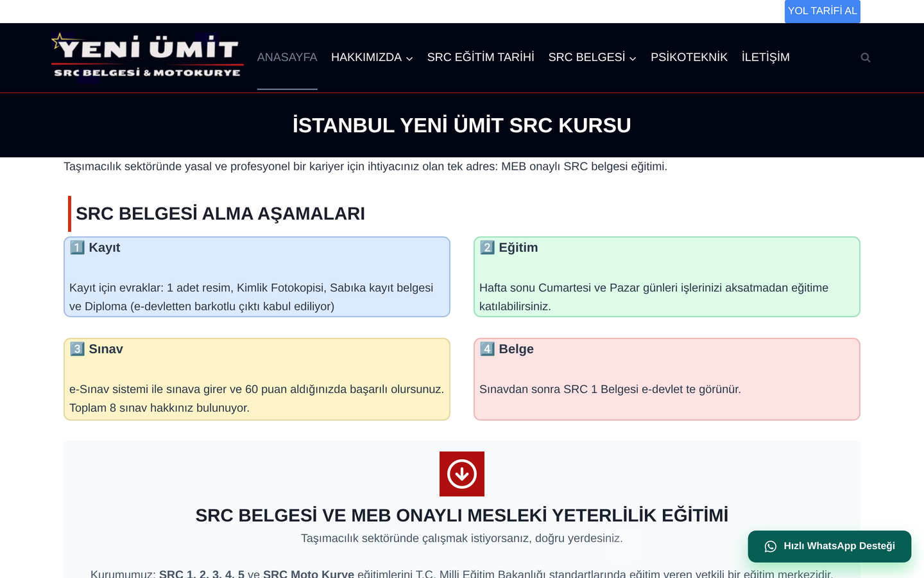Click the Yol Tarifi Al button
This screenshot has width=924, height=578.
pos(822,11)
